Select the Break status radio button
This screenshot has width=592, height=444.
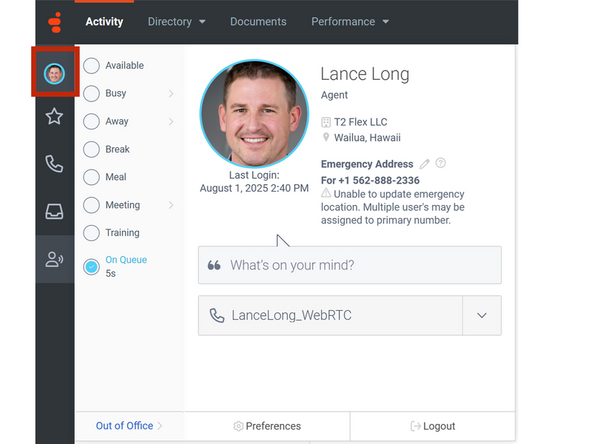click(x=91, y=149)
